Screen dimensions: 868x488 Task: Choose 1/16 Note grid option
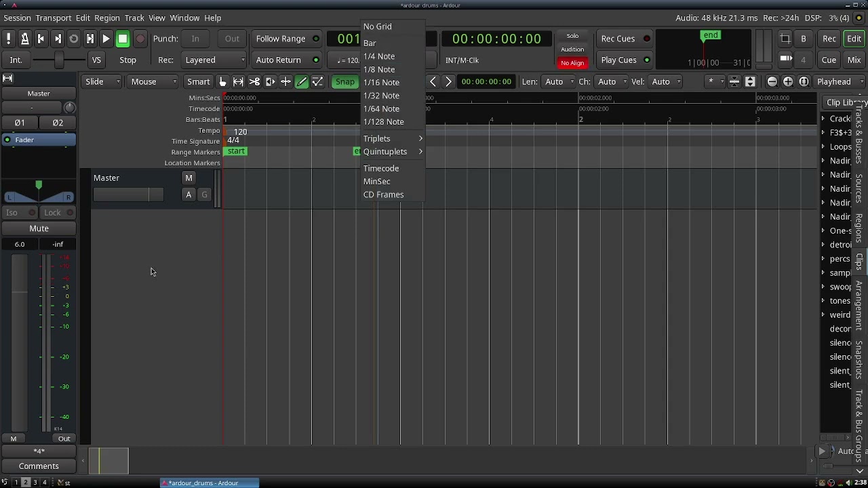tap(393, 82)
